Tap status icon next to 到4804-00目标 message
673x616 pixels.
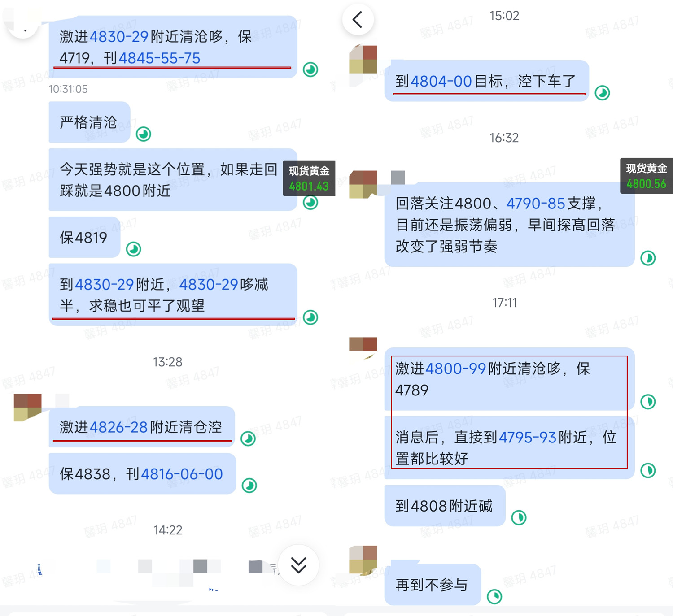click(602, 93)
